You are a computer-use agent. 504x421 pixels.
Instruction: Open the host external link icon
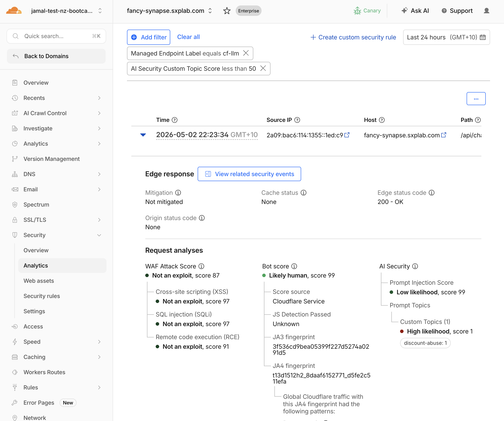(x=444, y=135)
